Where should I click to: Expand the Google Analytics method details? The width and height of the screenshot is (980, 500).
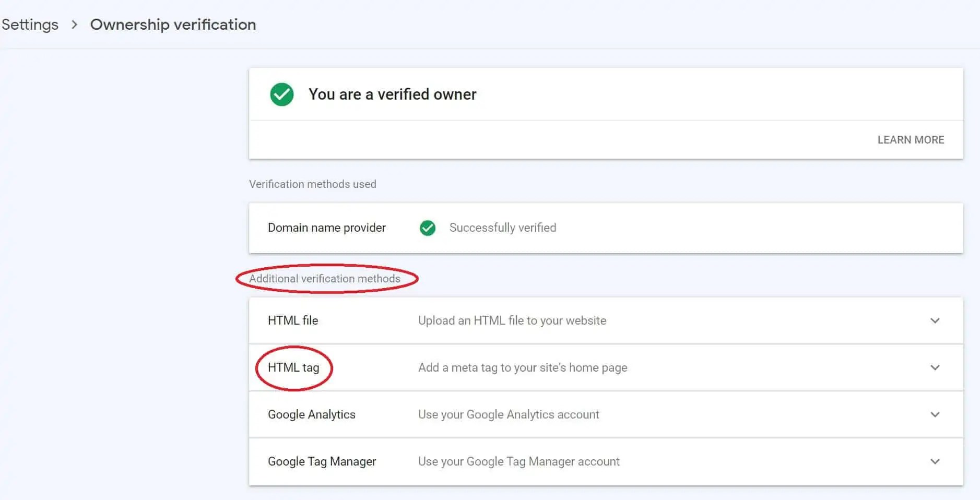point(935,414)
